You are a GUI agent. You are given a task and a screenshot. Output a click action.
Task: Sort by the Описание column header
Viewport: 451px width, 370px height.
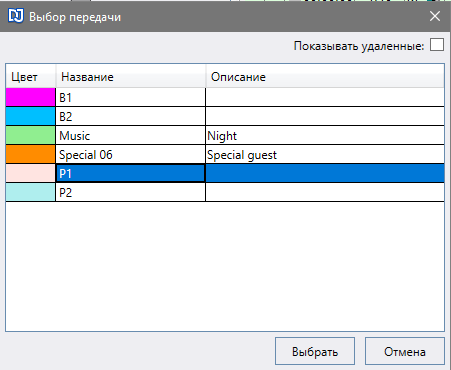tap(325, 77)
